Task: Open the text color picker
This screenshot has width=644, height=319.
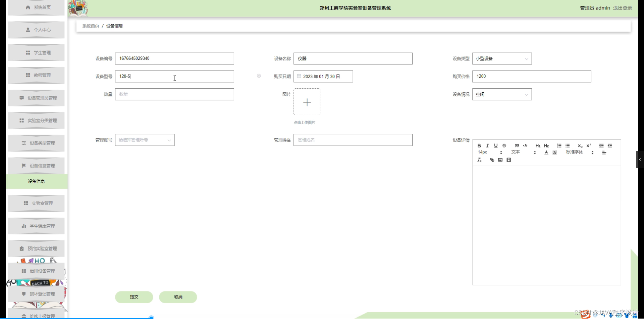Action: pos(546,152)
